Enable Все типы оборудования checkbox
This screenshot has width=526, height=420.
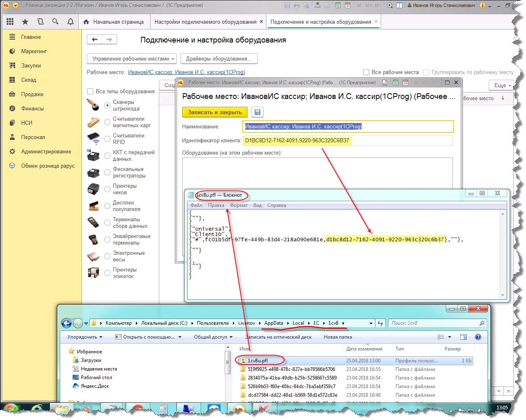point(90,91)
